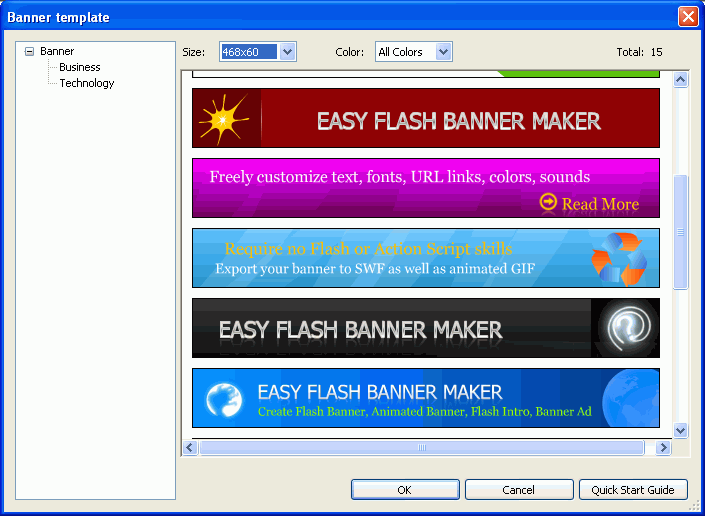Click the vertical scrollbar up arrow
705x516 pixels.
(680, 80)
